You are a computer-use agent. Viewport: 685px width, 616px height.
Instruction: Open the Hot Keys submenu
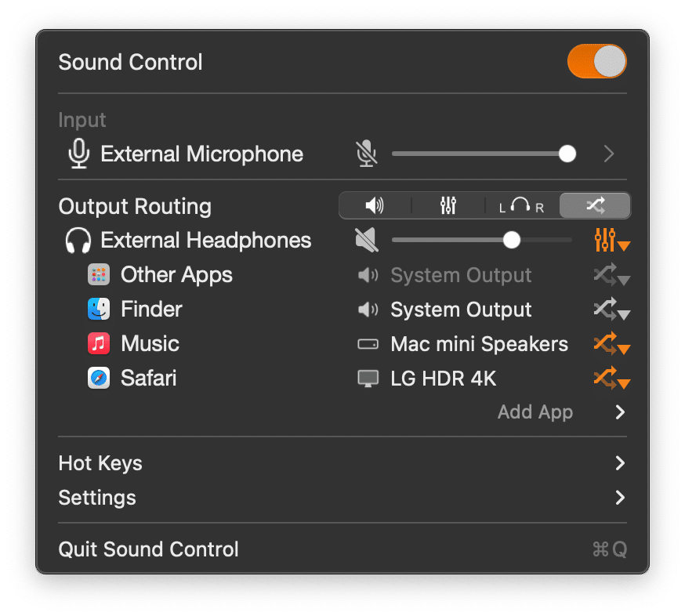pos(342,463)
